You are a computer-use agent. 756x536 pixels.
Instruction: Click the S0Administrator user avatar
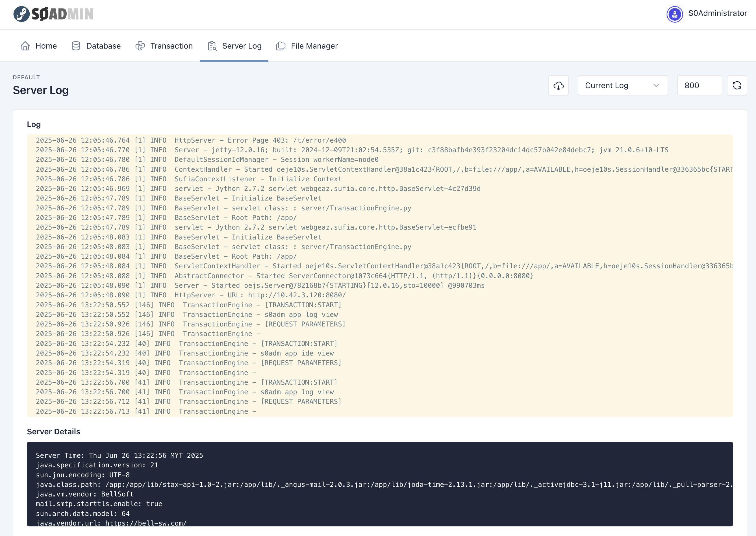pyautogui.click(x=674, y=14)
